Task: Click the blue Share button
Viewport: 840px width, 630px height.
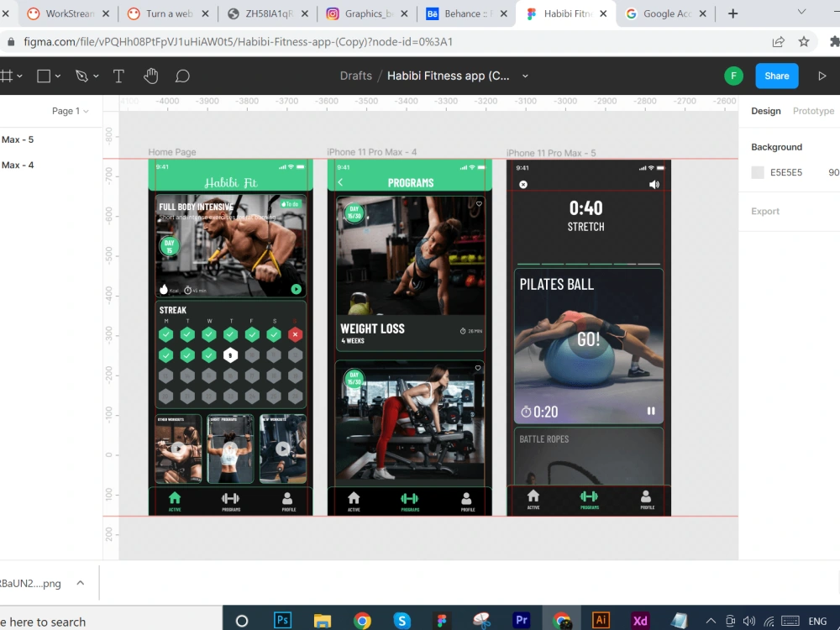Action: pos(776,76)
